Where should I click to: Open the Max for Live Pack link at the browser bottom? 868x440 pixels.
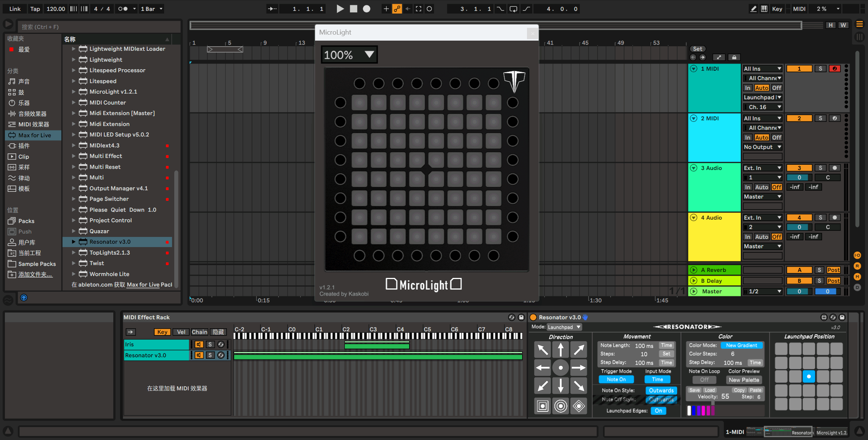143,285
